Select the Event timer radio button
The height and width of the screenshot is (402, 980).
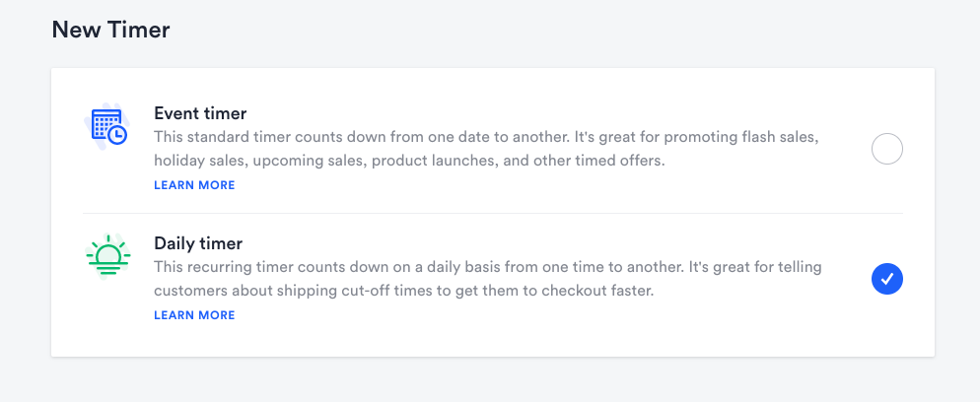(x=887, y=150)
